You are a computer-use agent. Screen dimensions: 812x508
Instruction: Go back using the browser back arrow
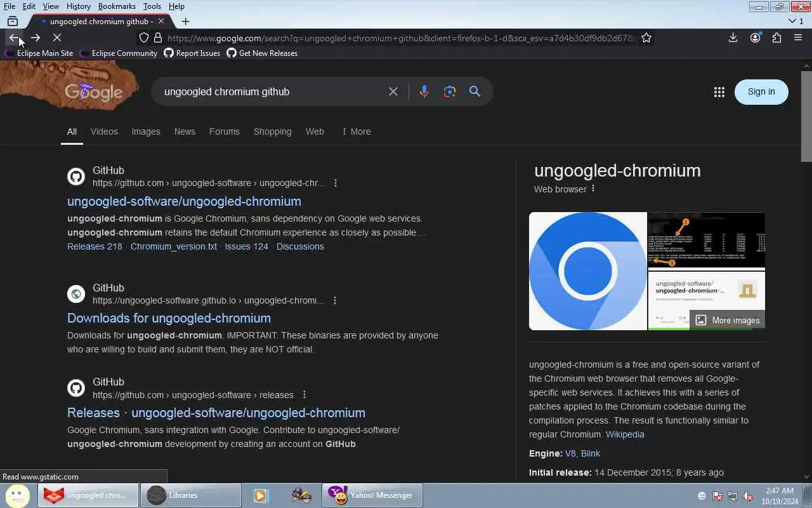(14, 38)
